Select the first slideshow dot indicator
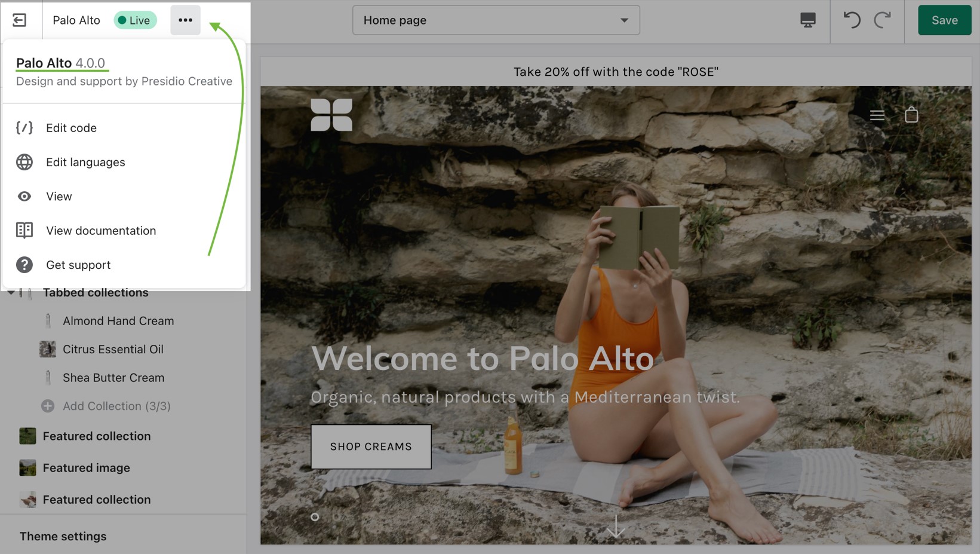The height and width of the screenshot is (554, 980). pos(315,517)
